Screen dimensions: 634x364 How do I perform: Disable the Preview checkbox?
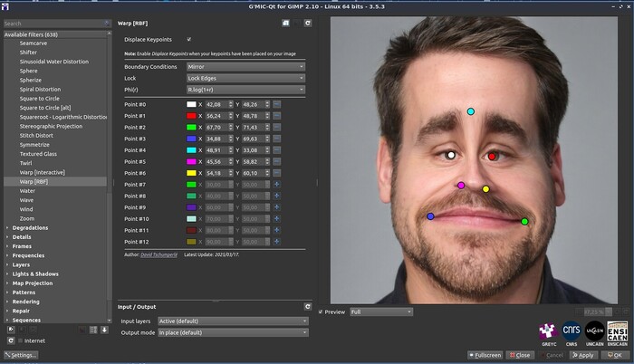click(x=320, y=311)
